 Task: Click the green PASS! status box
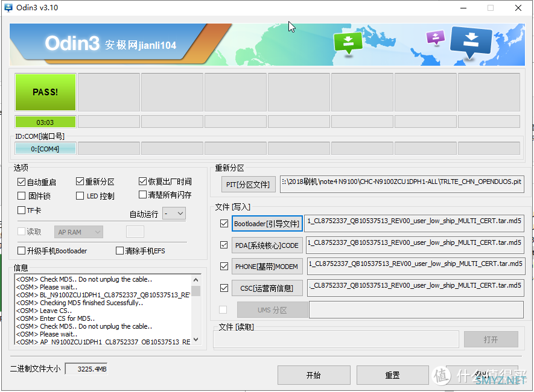pyautogui.click(x=45, y=92)
